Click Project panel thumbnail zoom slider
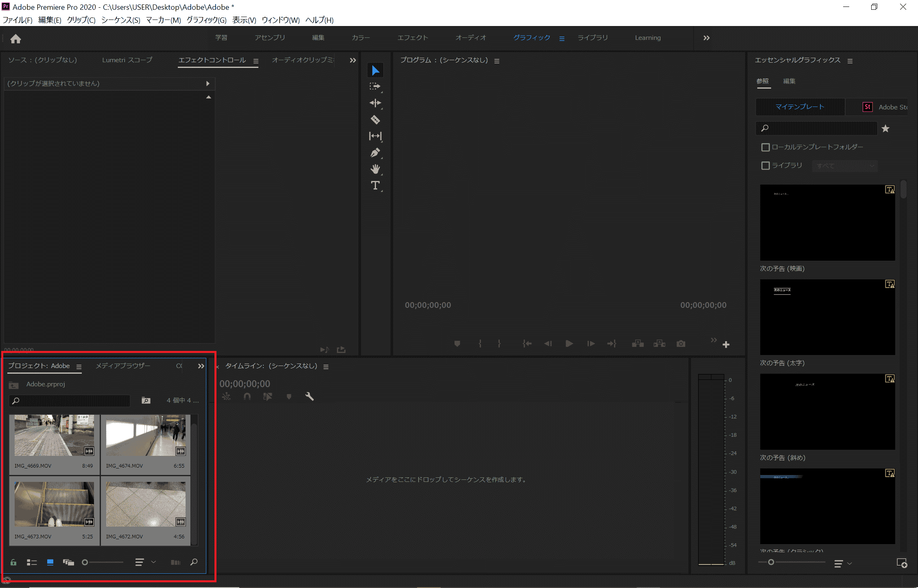 (103, 562)
